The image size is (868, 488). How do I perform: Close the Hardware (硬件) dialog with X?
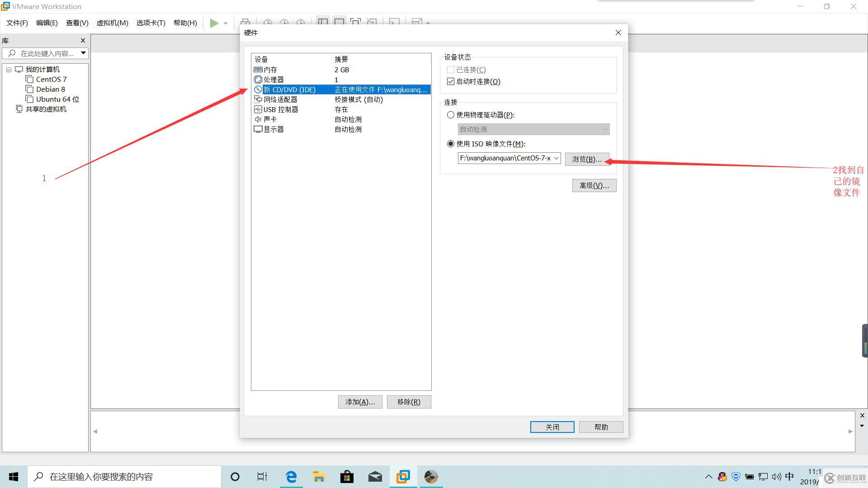point(618,33)
